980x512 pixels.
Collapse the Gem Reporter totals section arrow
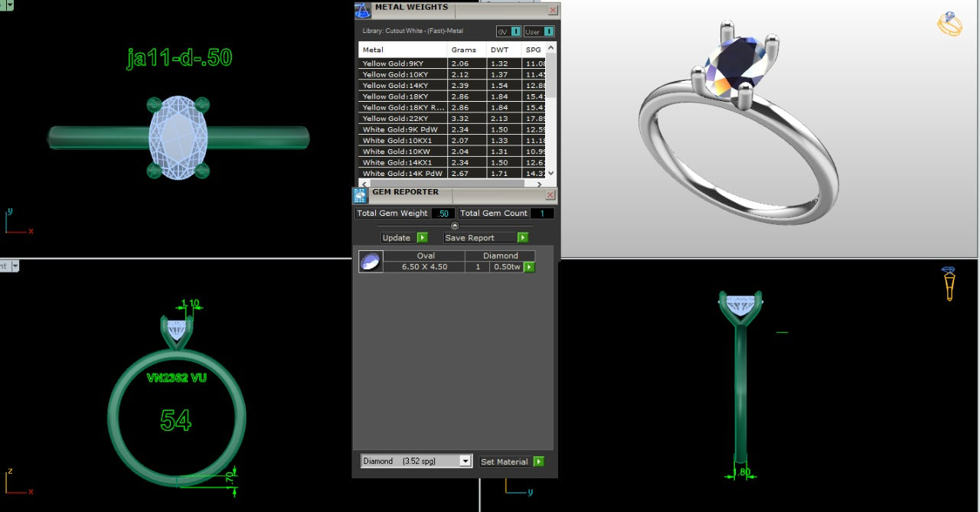coord(455,226)
